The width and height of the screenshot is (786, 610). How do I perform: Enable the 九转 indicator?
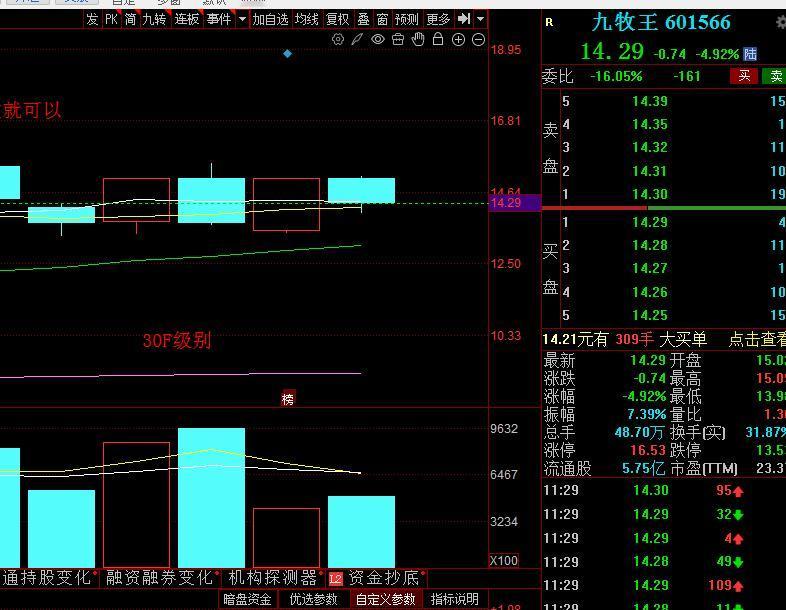pos(154,19)
